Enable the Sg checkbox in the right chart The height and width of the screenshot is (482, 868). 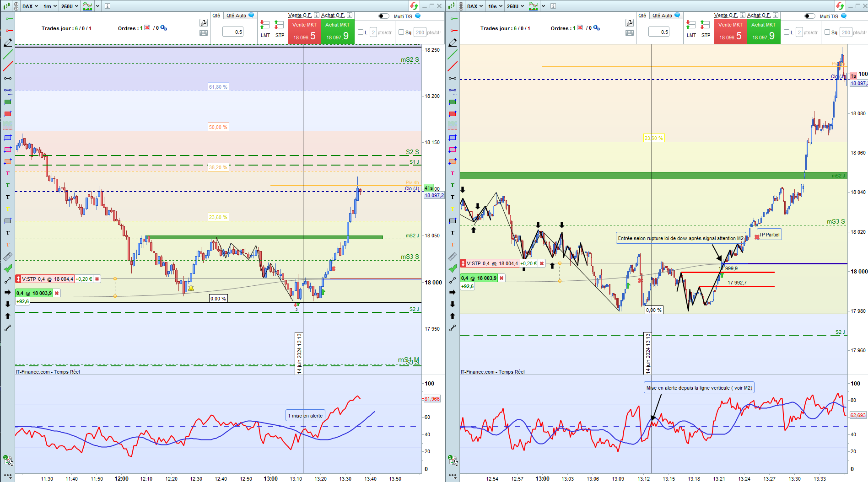tap(827, 32)
